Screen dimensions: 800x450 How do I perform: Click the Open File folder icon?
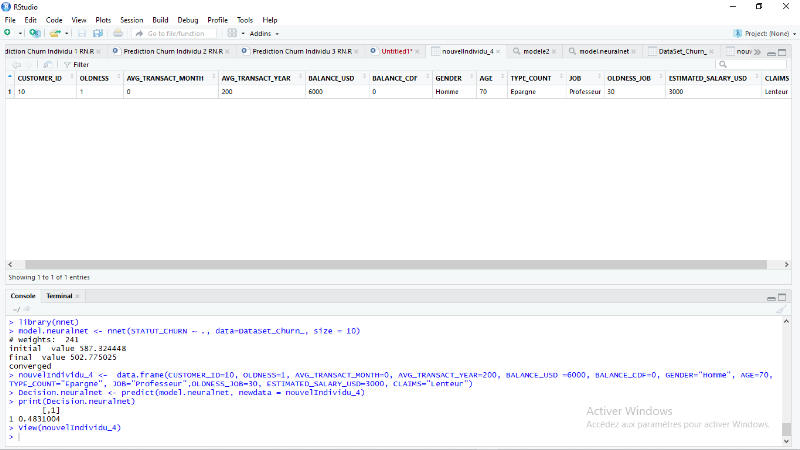coord(55,33)
